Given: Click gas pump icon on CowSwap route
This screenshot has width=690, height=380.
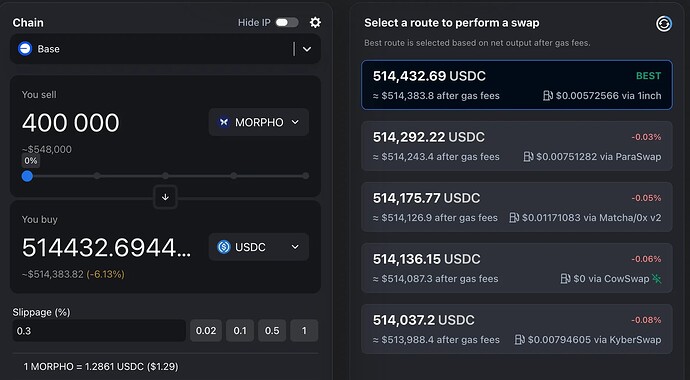Looking at the screenshot, I should point(565,278).
